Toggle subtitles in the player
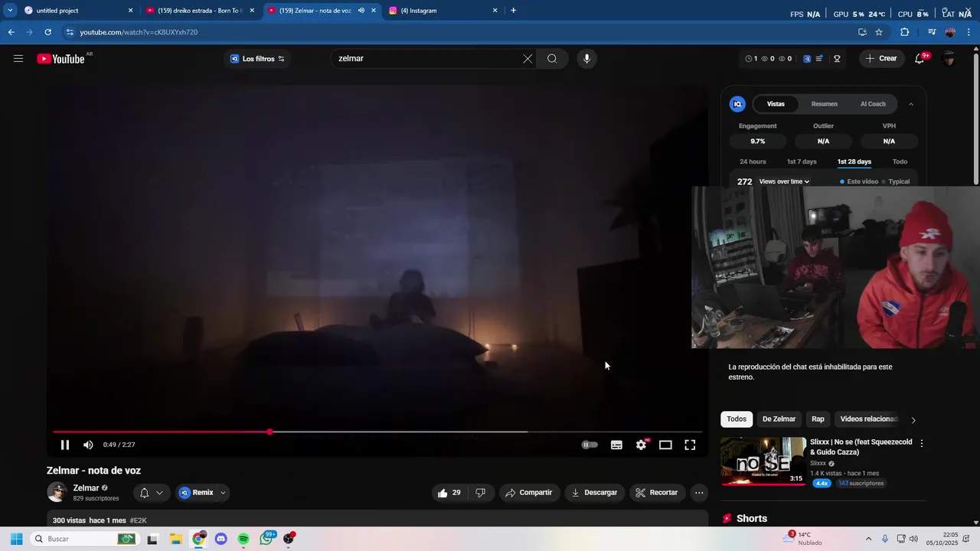 [x=616, y=445]
